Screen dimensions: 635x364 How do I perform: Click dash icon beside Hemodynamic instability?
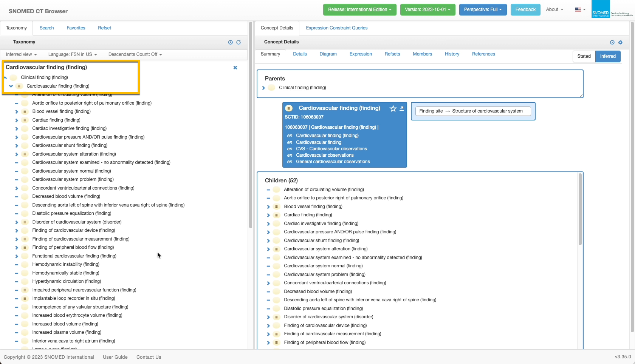(x=16, y=264)
